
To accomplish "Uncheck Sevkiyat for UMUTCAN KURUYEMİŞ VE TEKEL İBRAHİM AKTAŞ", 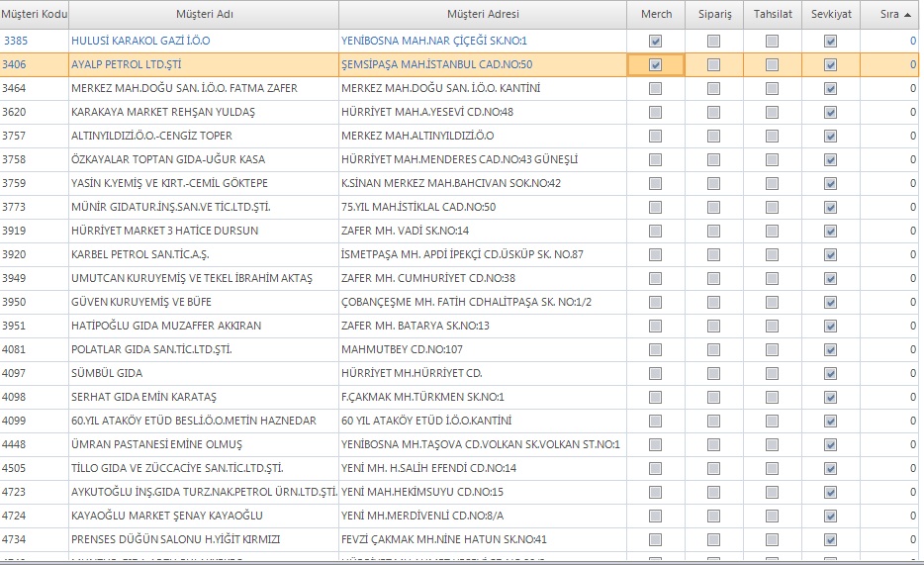I will click(830, 279).
